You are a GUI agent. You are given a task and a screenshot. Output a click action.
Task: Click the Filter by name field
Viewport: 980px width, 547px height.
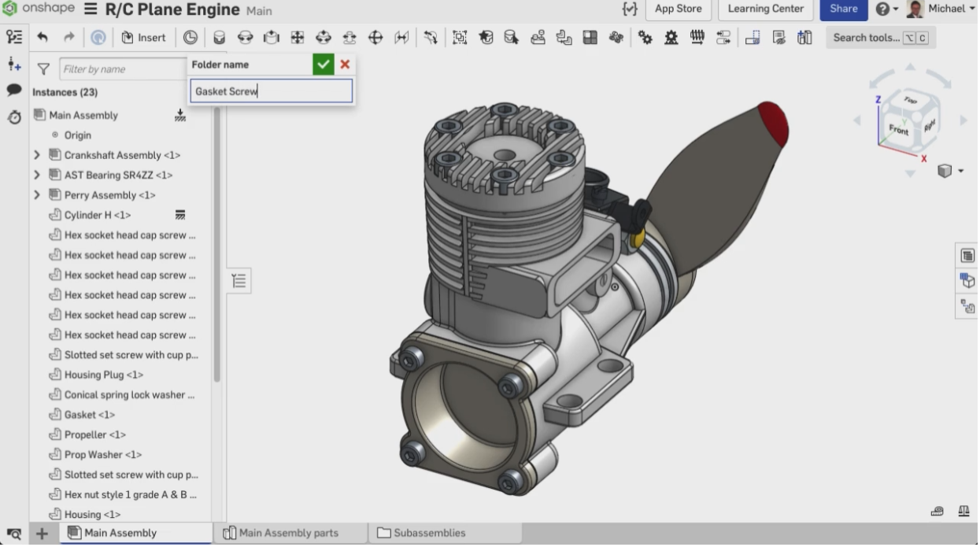tap(123, 69)
